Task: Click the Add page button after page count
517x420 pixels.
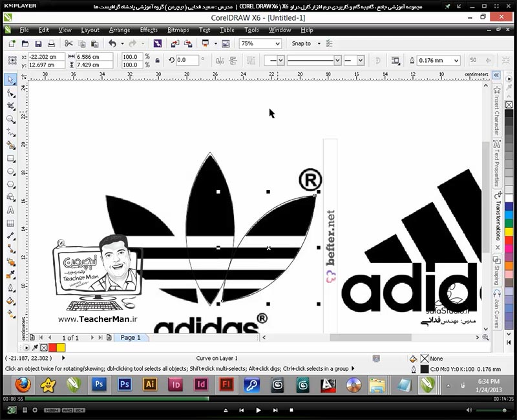Action: pyautogui.click(x=109, y=337)
